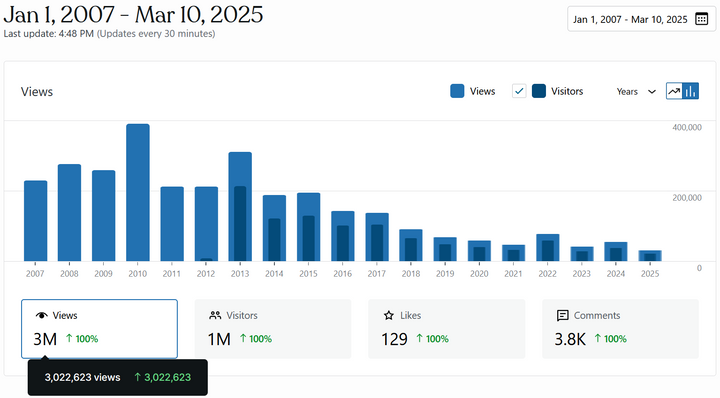Click the 3,022,623 views tooltip text
The height and width of the screenshot is (398, 720).
pyautogui.click(x=83, y=377)
